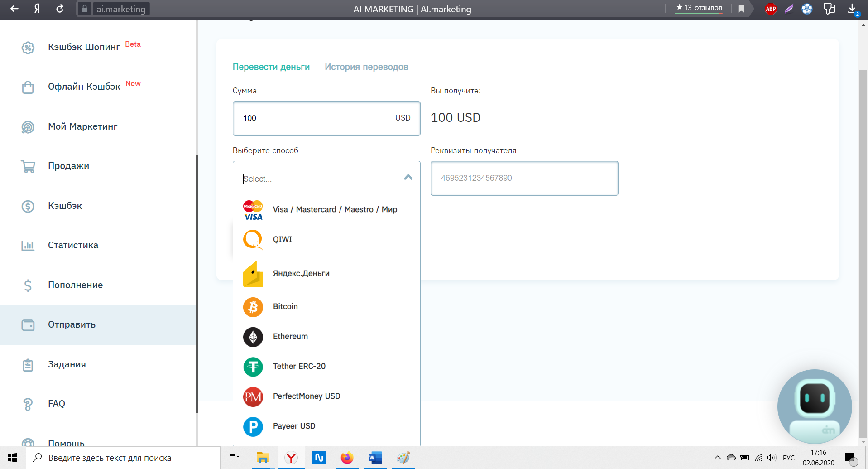Switch to the Перевести деньги tab

[x=271, y=67]
